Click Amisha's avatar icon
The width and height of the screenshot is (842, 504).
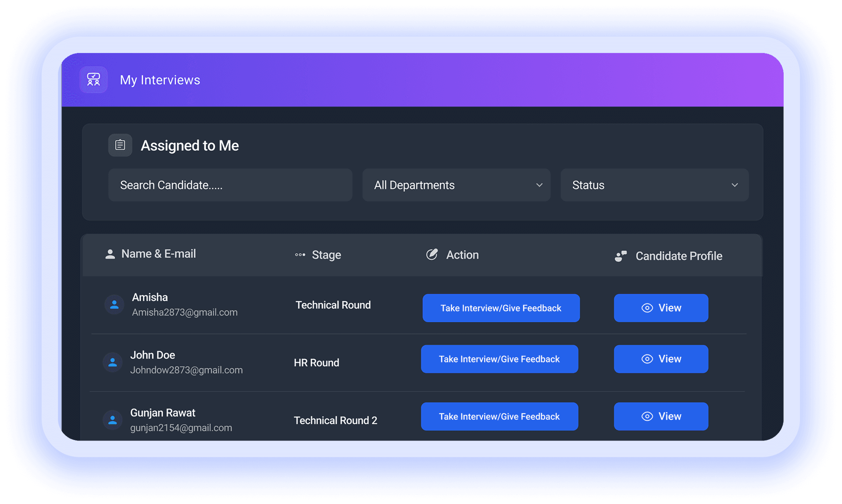(114, 304)
